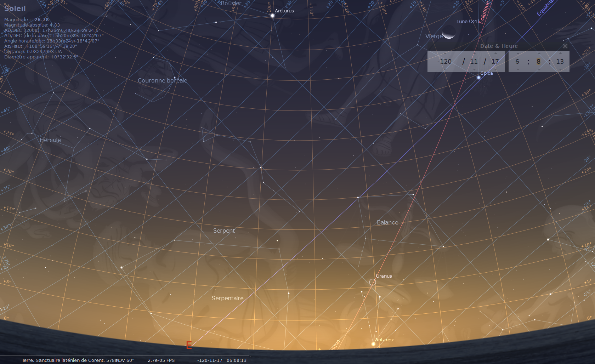Click the down arrow under the hour
Viewport: 595px width, 364px height.
coord(517,69)
